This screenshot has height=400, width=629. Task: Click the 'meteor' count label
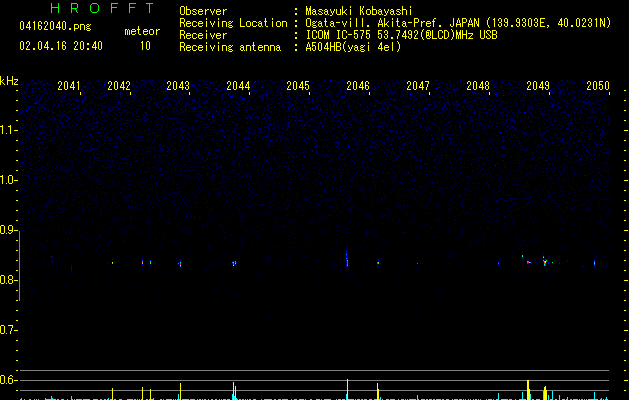click(142, 31)
